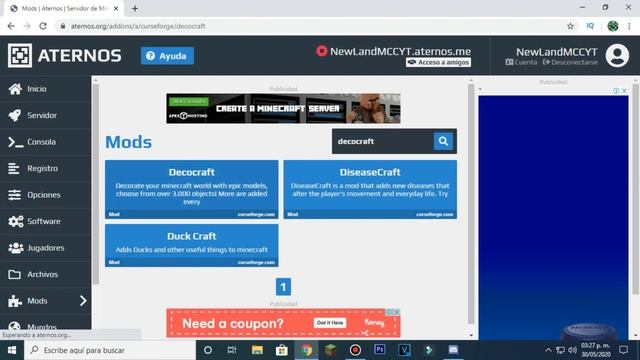Image resolution: width=640 pixels, height=360 pixels.
Task: Click the Mods puzzle piece icon
Action: pyautogui.click(x=15, y=301)
